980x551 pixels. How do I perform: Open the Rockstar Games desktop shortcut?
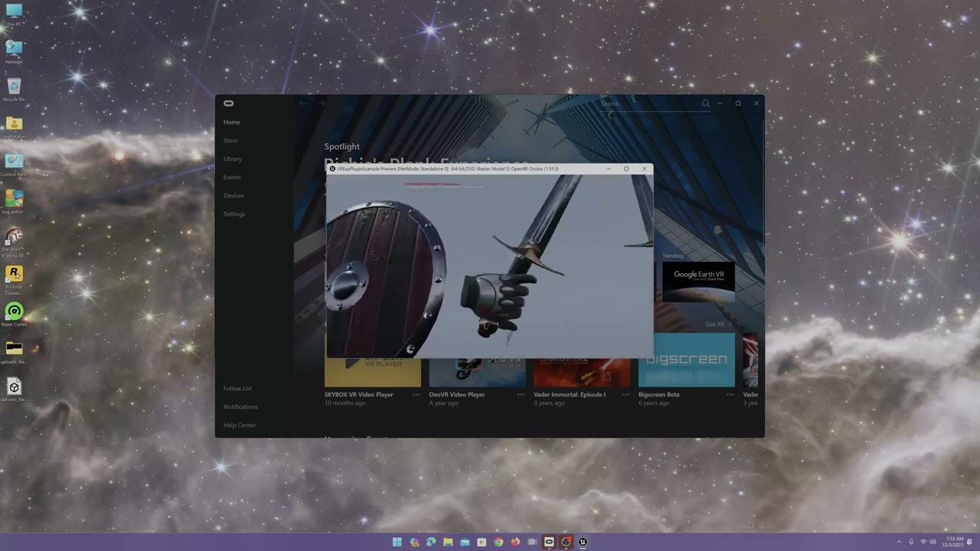14,280
